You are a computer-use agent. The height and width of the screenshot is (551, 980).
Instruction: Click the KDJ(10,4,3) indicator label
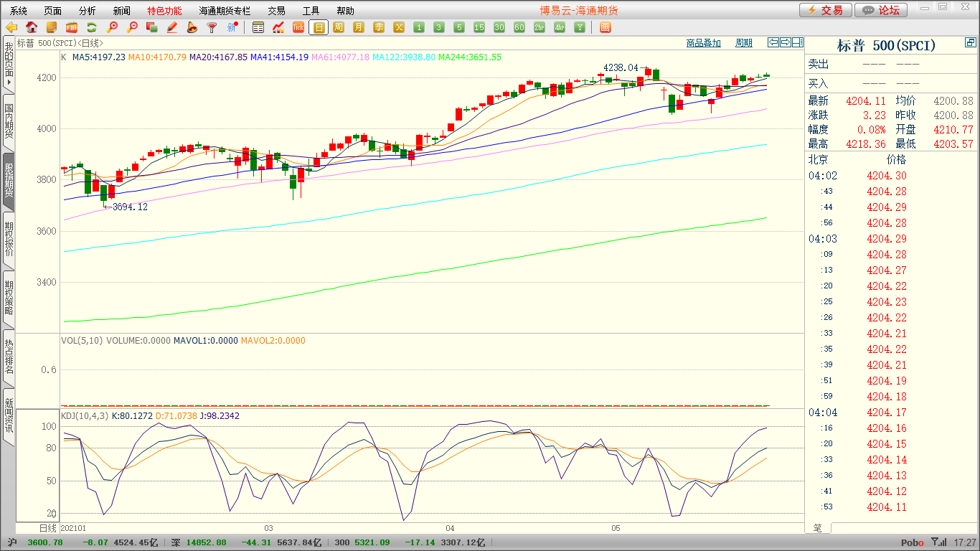tap(85, 416)
